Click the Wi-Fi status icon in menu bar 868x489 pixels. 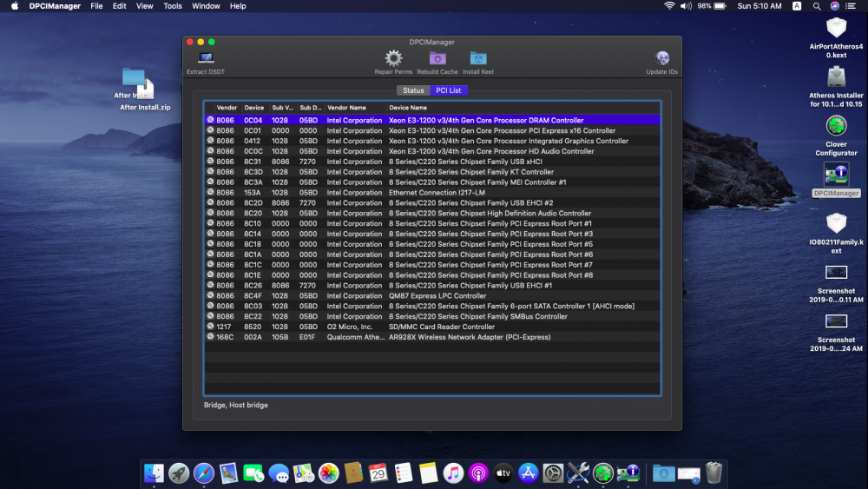669,6
